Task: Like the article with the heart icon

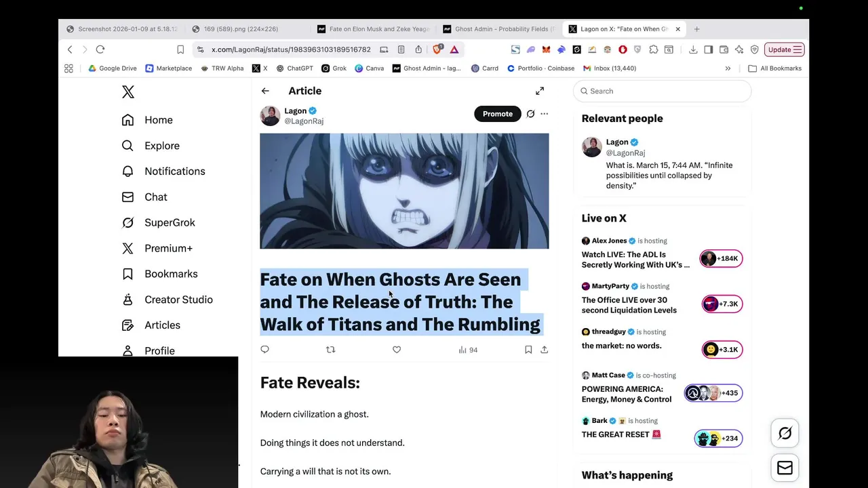Action: click(397, 350)
